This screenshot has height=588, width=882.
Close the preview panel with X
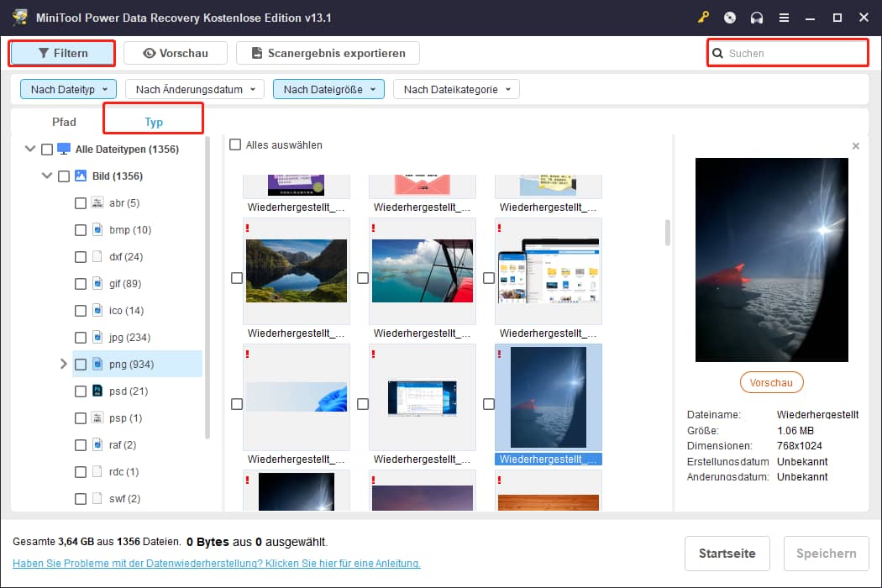tap(856, 146)
